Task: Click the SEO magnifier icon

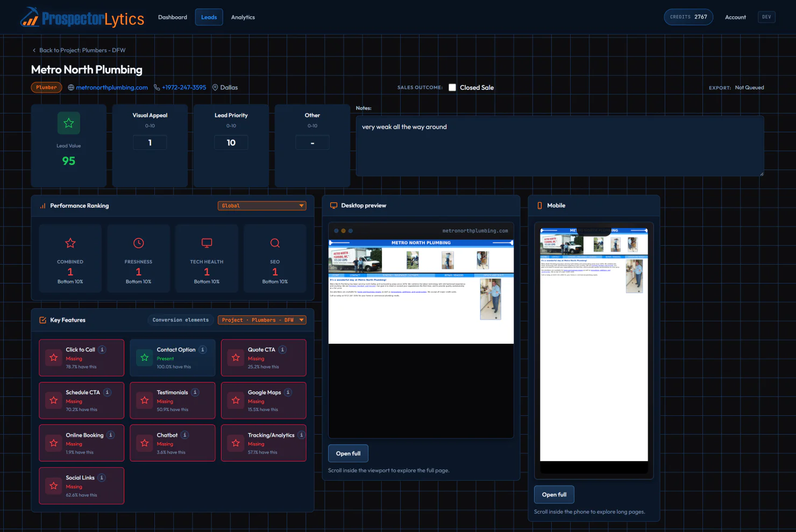Action: pos(275,243)
